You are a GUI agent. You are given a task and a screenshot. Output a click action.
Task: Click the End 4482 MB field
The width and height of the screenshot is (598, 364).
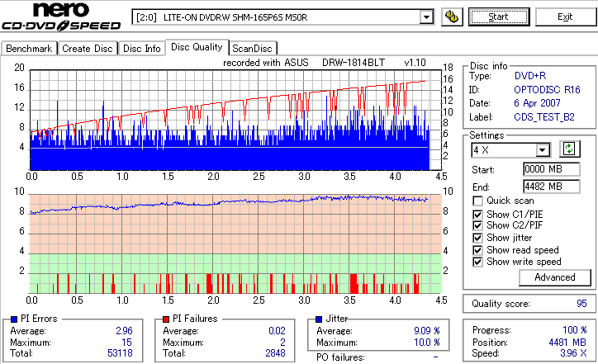click(x=552, y=187)
